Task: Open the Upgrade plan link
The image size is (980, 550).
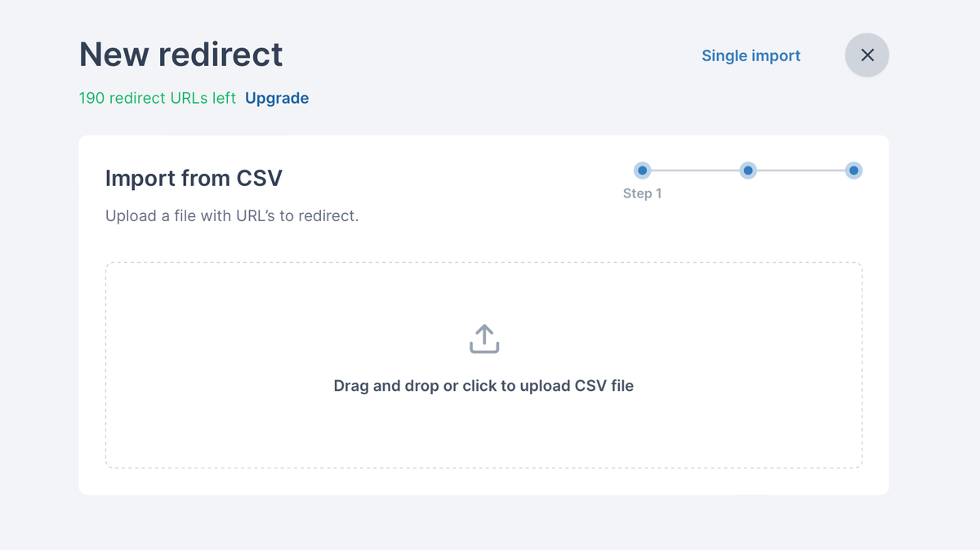Action: click(x=277, y=98)
